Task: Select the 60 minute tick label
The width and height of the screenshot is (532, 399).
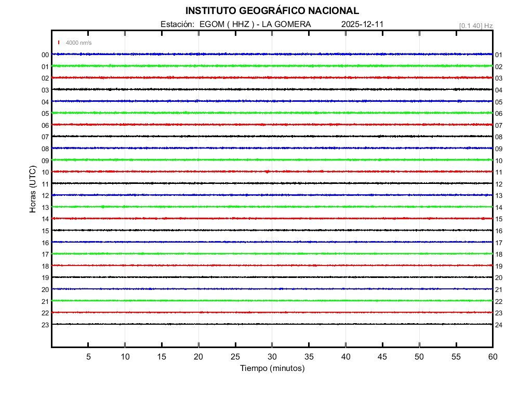Action: [x=492, y=356]
